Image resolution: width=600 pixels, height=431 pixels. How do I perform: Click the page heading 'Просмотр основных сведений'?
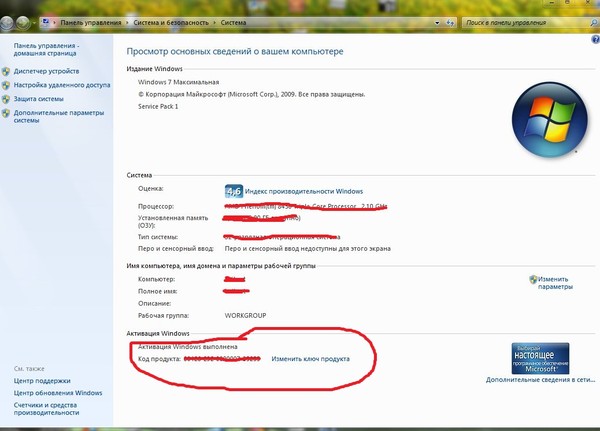235,51
